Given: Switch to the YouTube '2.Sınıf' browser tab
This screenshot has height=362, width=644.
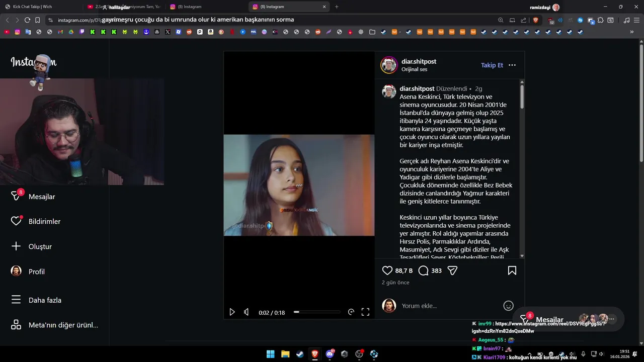Looking at the screenshot, I should click(124, 7).
